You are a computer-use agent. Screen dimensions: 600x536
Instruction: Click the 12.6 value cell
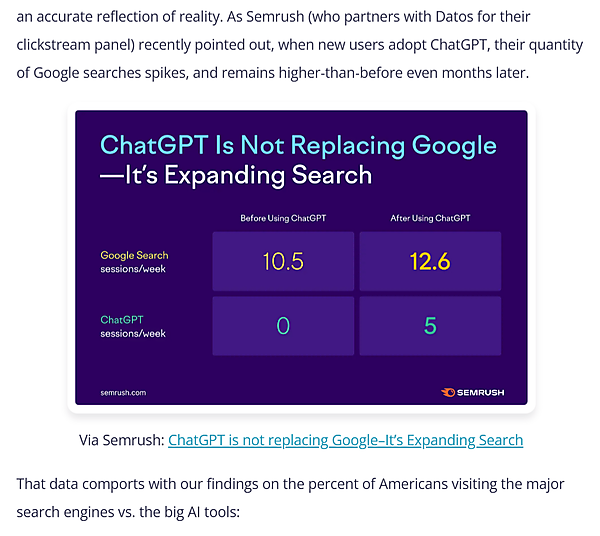pos(430,262)
